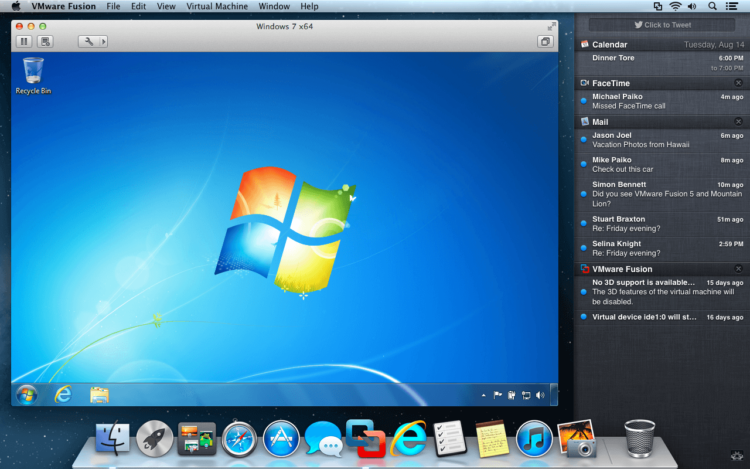Open the Recycle Bin on desktop

(33, 72)
